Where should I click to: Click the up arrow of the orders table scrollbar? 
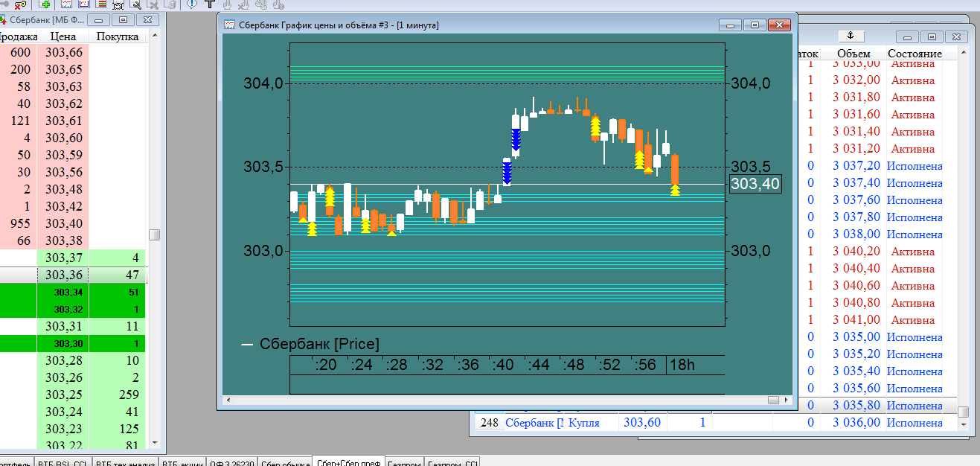(964, 53)
